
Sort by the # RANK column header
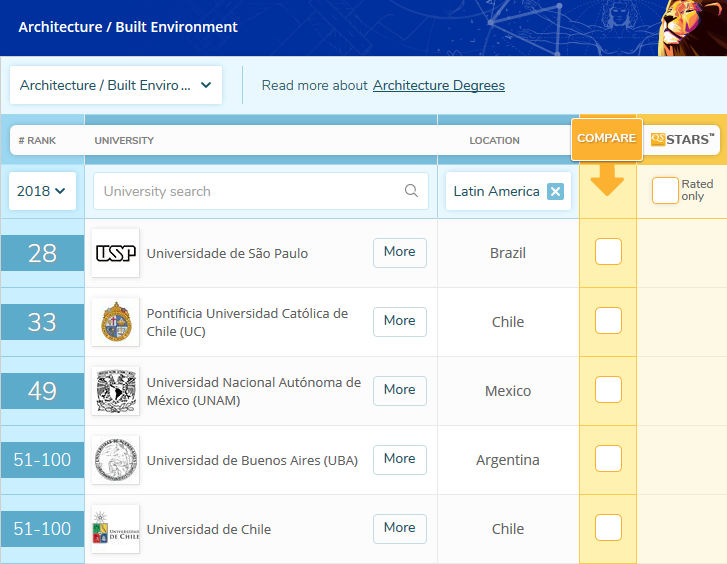pyautogui.click(x=37, y=141)
